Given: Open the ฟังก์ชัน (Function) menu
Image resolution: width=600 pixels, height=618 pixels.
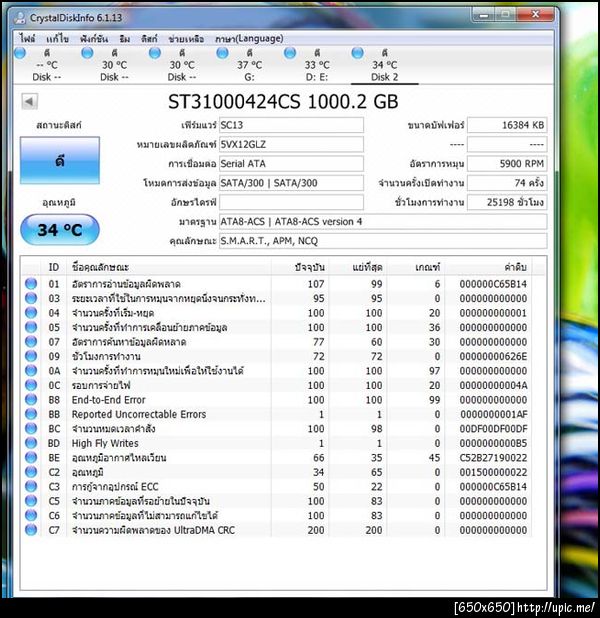Looking at the screenshot, I should [x=93, y=39].
